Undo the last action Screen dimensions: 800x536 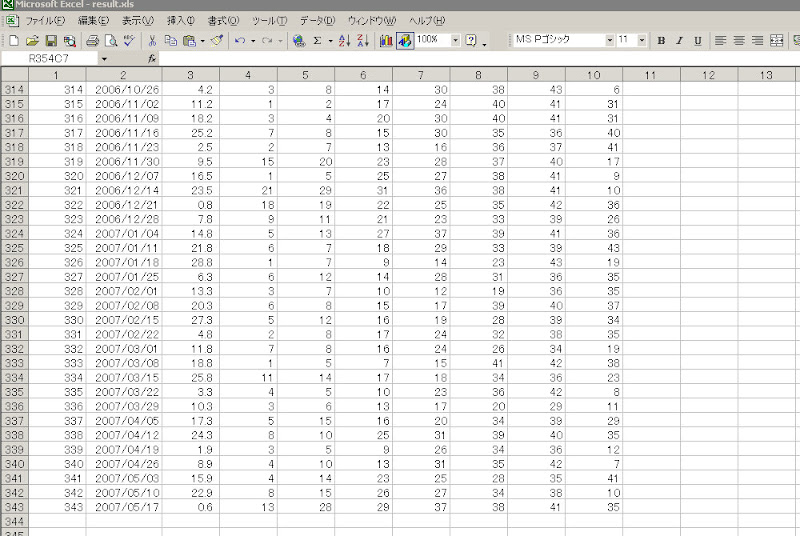point(240,41)
